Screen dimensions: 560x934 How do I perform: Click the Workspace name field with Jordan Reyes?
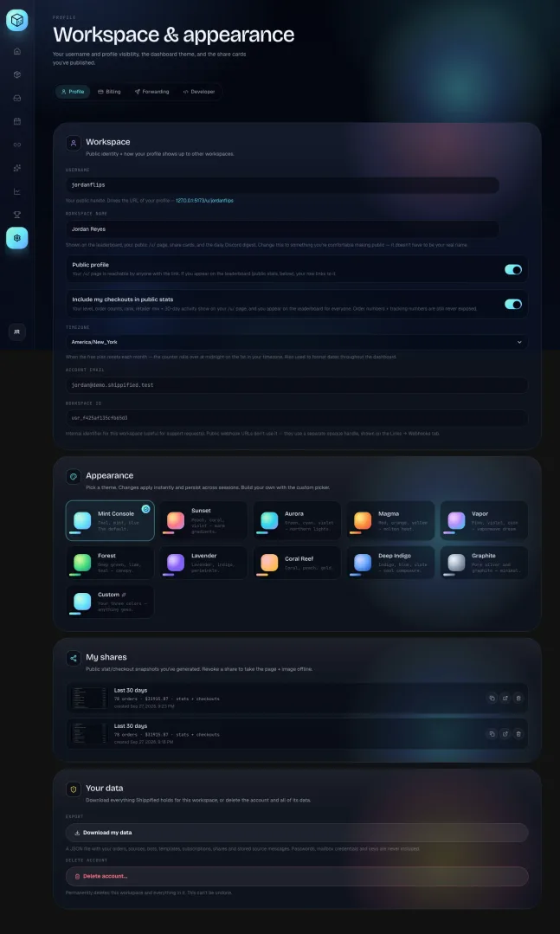point(282,229)
